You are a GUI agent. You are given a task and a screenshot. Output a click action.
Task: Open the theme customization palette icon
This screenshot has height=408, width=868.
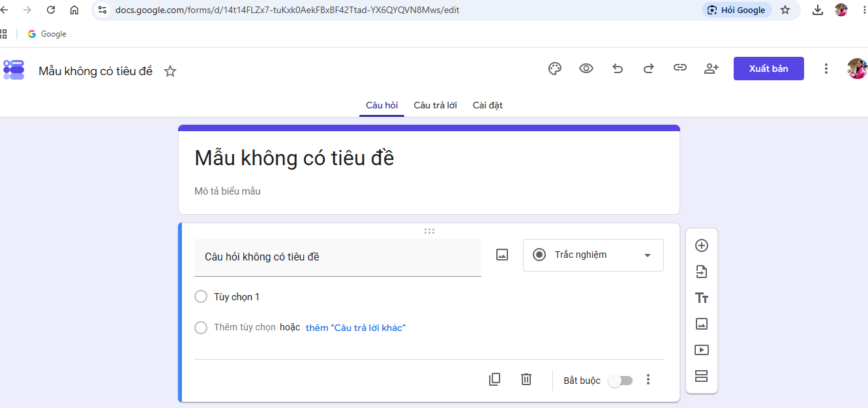555,69
